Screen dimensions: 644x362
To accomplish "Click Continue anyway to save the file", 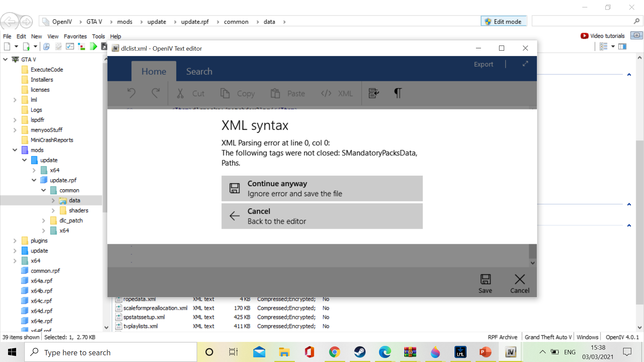I will coord(322,188).
